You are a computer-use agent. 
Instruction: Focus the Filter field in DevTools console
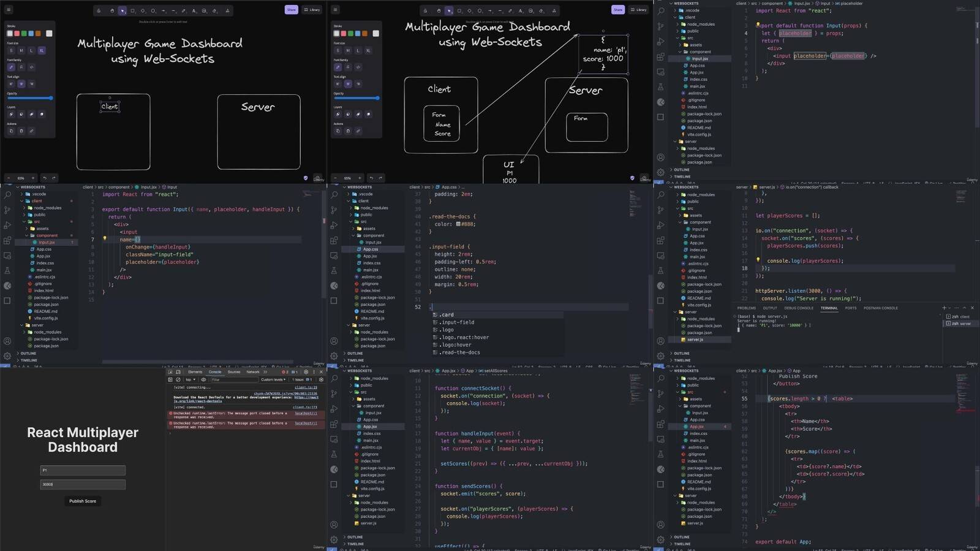pos(234,379)
